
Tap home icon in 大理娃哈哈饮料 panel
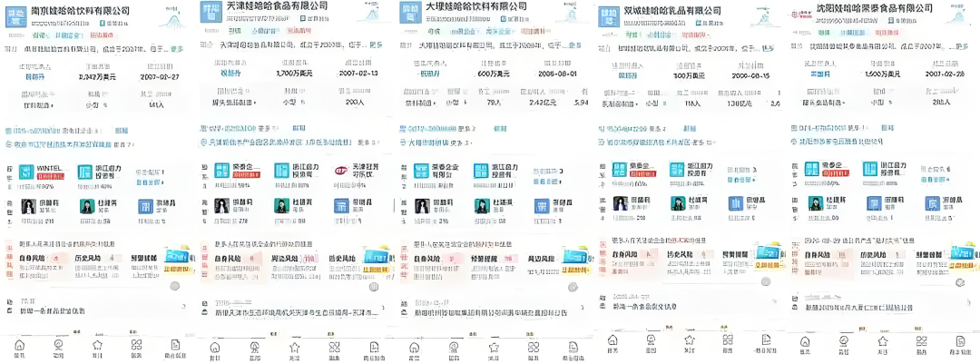pyautogui.click(x=414, y=347)
